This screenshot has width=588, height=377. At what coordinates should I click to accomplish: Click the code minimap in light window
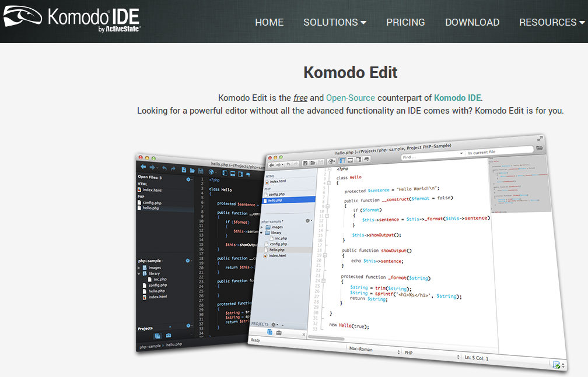520,184
